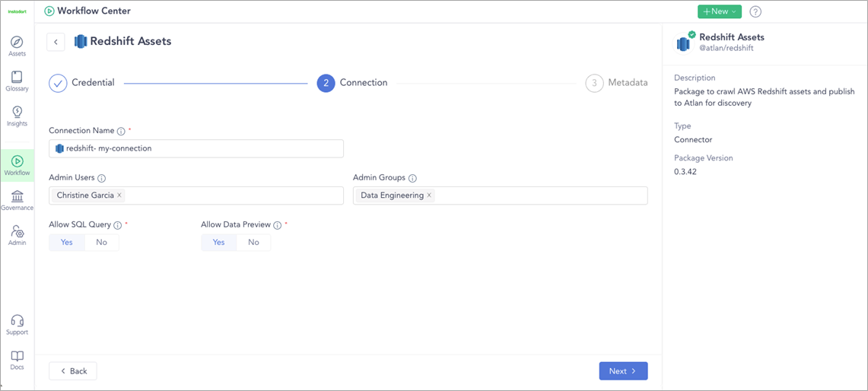This screenshot has height=391, width=868.
Task: Click the Connector type value
Action: (692, 139)
